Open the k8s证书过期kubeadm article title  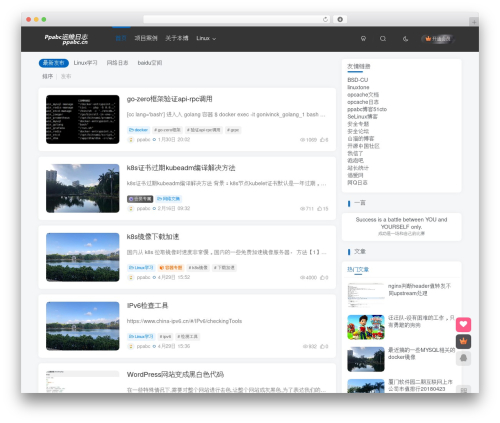coord(181,168)
